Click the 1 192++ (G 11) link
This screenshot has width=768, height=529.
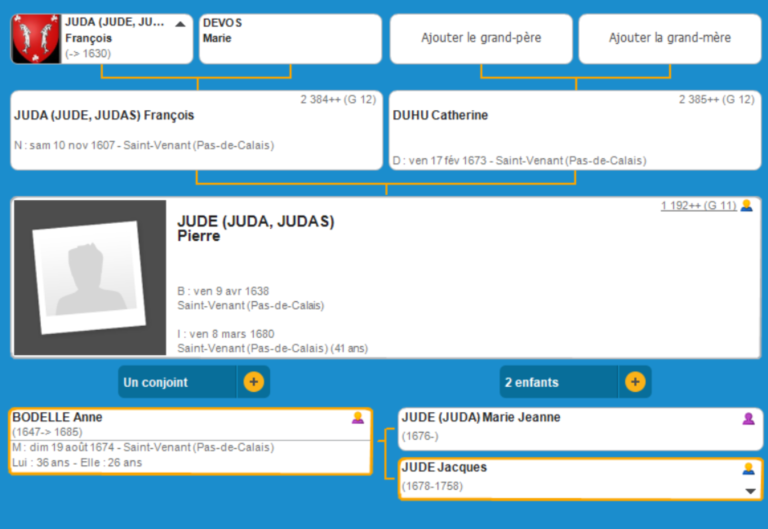[x=698, y=206]
